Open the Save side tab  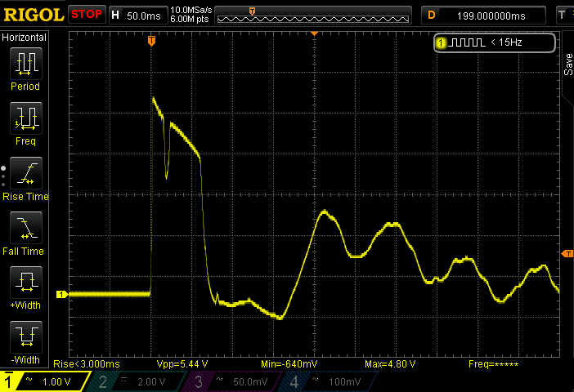pos(567,65)
